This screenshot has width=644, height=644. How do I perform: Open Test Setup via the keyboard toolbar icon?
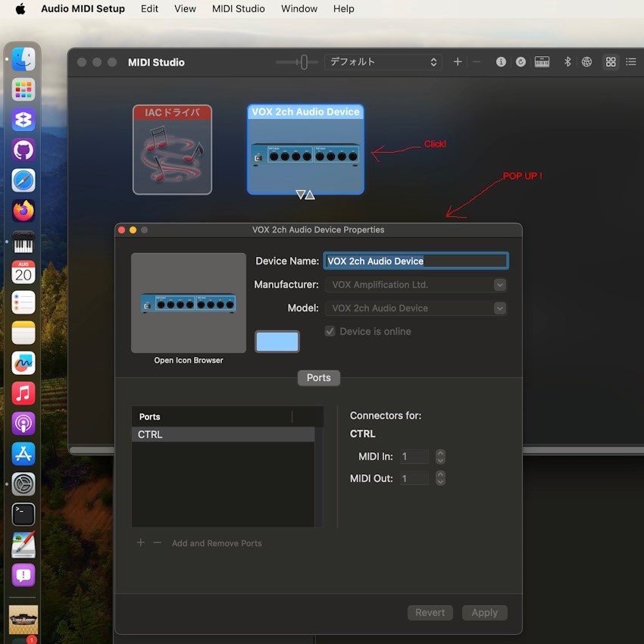pos(542,62)
